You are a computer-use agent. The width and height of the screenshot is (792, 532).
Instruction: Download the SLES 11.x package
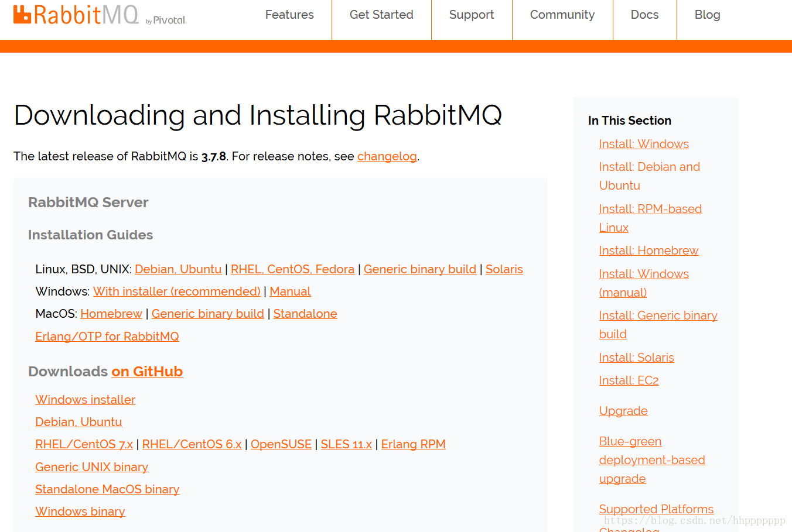click(x=346, y=444)
